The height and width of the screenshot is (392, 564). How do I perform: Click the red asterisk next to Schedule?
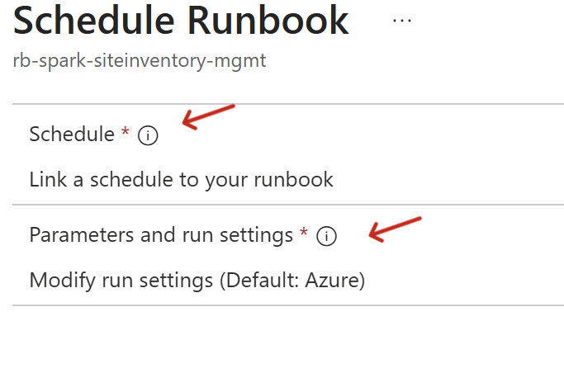coord(126,134)
